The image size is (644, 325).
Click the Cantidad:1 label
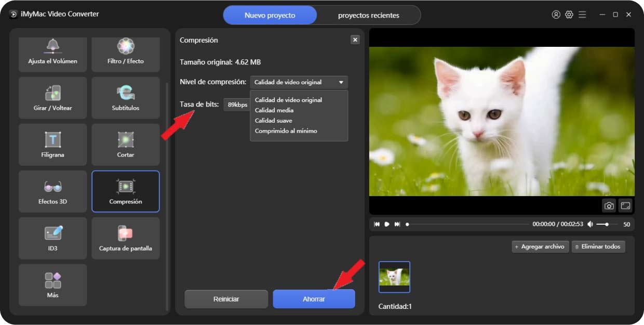pos(395,306)
